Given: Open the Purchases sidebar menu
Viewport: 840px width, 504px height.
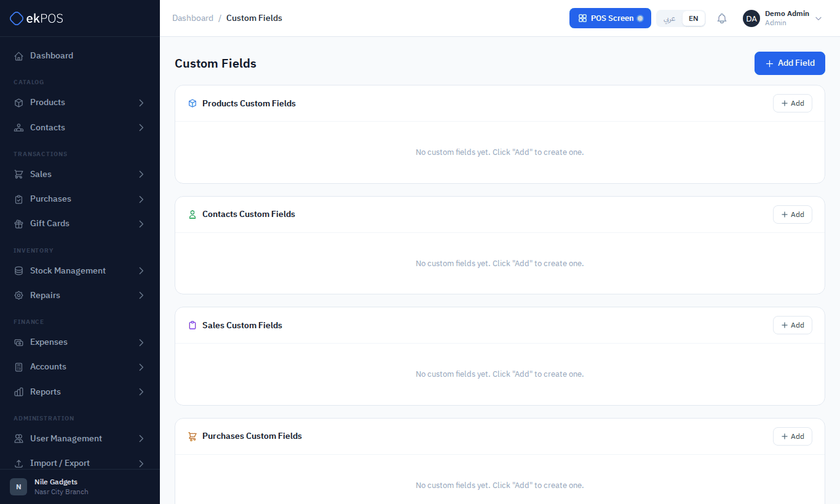Looking at the screenshot, I should pos(80,199).
